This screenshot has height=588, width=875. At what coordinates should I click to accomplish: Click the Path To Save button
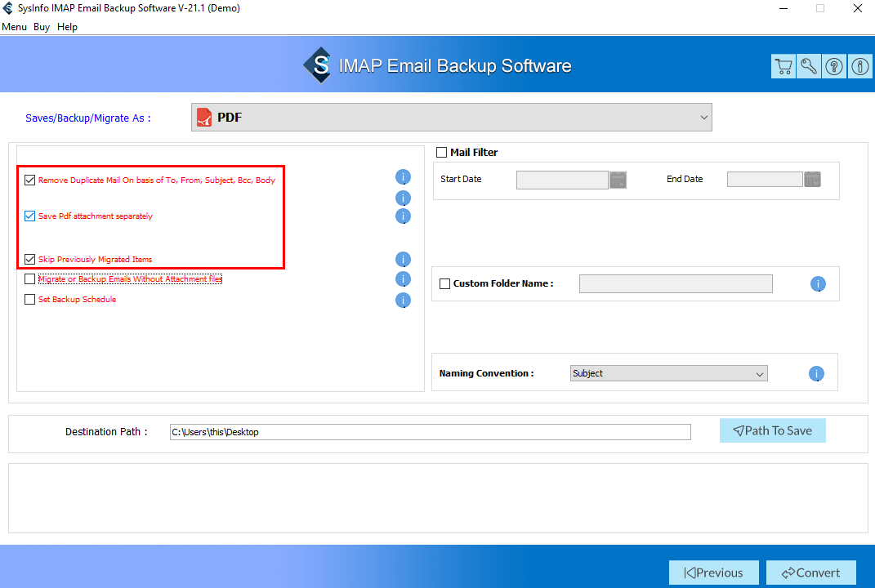pos(772,430)
